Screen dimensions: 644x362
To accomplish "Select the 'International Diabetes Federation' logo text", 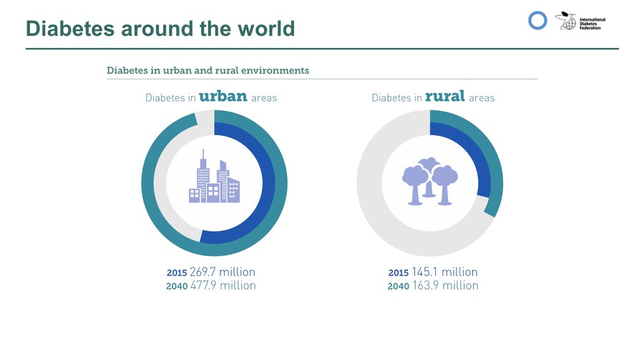I will tap(592, 24).
